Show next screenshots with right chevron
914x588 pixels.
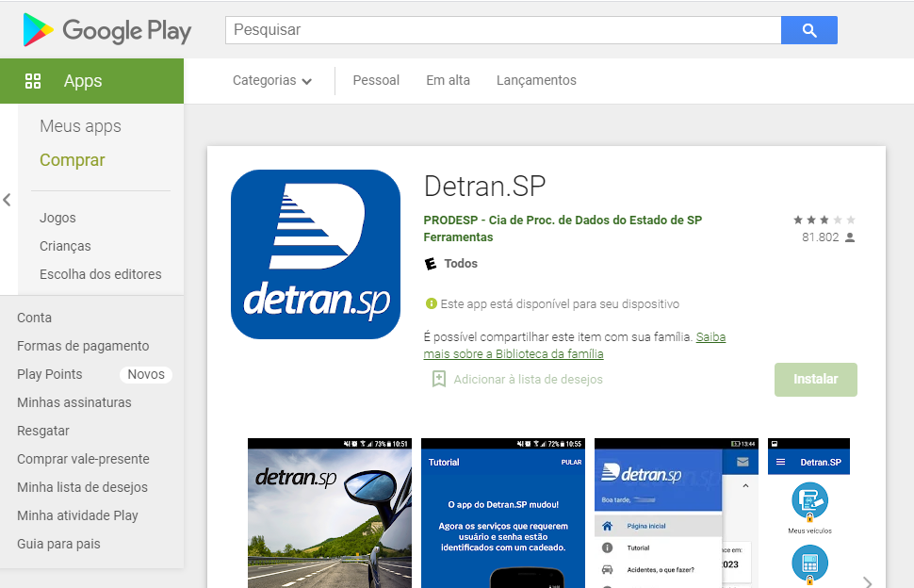[868, 581]
